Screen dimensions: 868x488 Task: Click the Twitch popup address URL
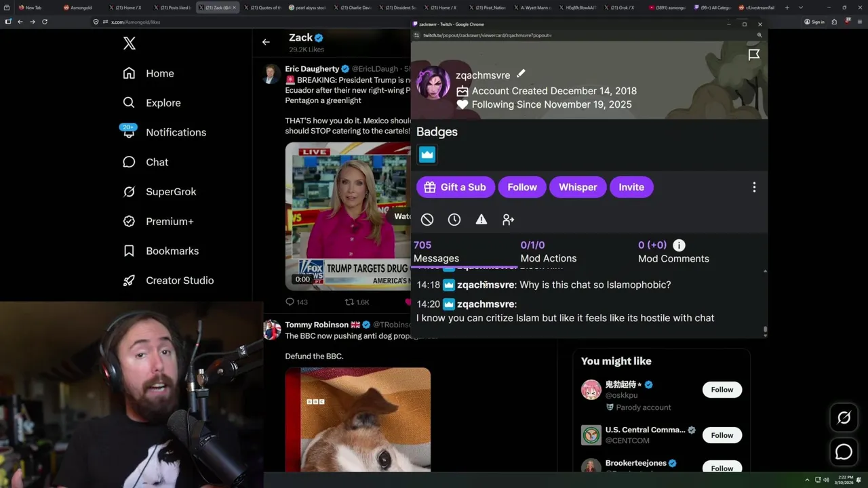pyautogui.click(x=487, y=35)
